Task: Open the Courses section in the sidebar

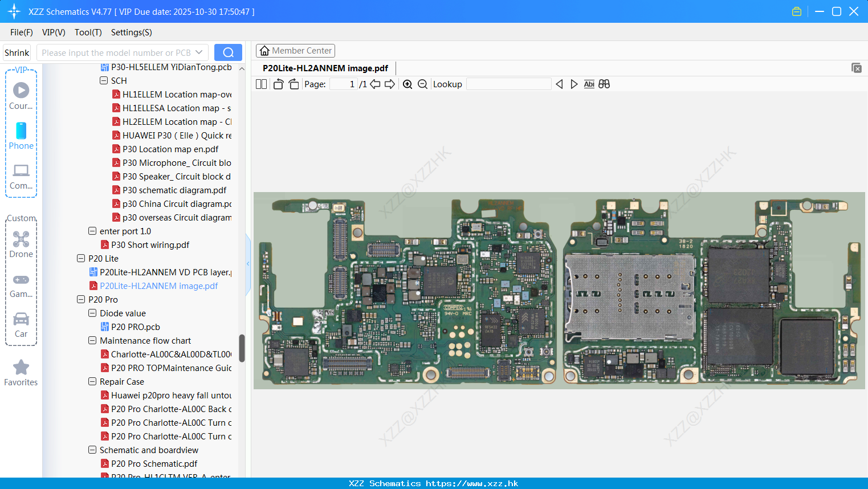Action: point(21,96)
